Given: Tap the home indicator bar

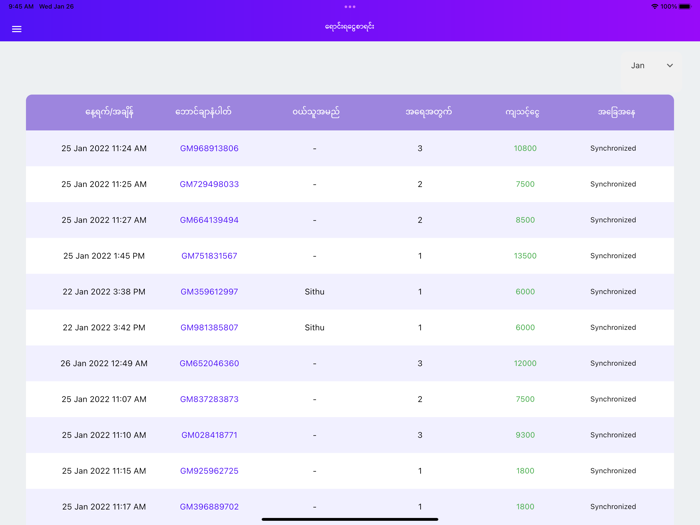Looking at the screenshot, I should [x=350, y=519].
